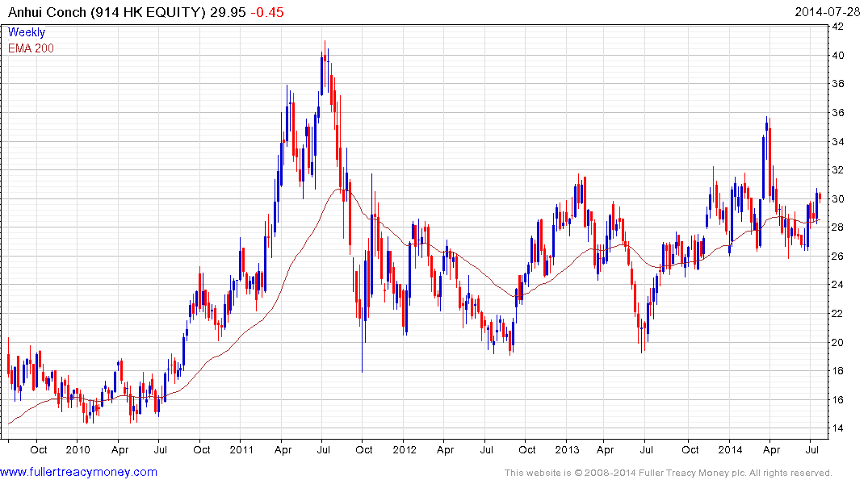Click the 2010 year label on time axis

(78, 449)
